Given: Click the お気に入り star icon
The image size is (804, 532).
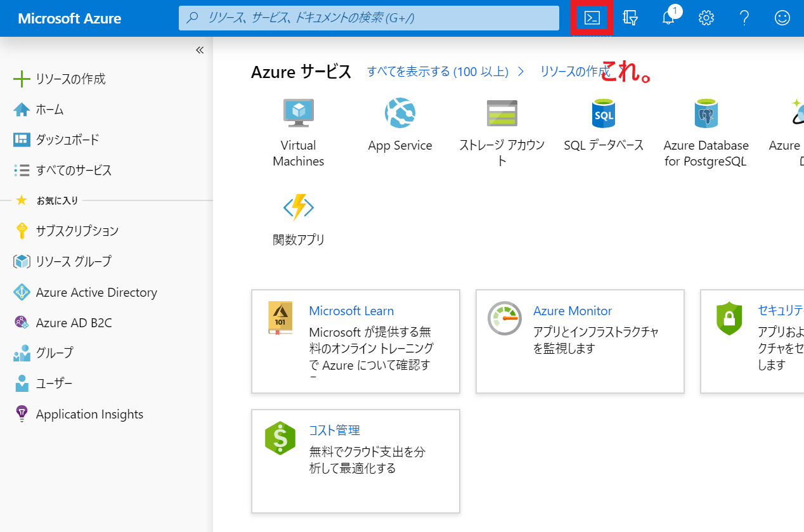Looking at the screenshot, I should point(22,200).
